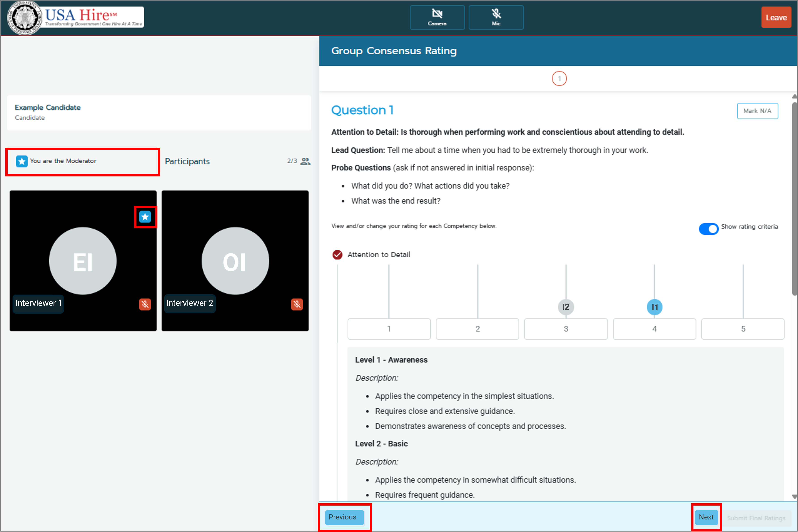This screenshot has width=798, height=532.
Task: Click the Participants heading
Action: [x=187, y=161]
